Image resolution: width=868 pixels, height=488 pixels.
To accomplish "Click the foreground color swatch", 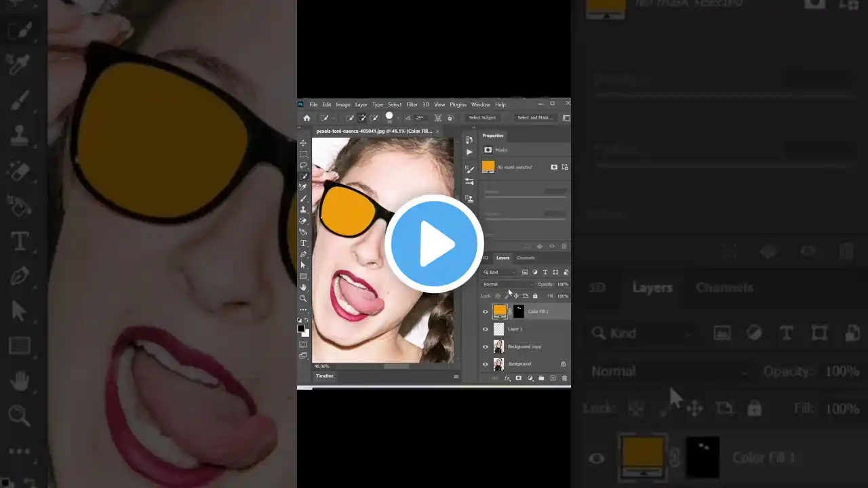I will 301,329.
